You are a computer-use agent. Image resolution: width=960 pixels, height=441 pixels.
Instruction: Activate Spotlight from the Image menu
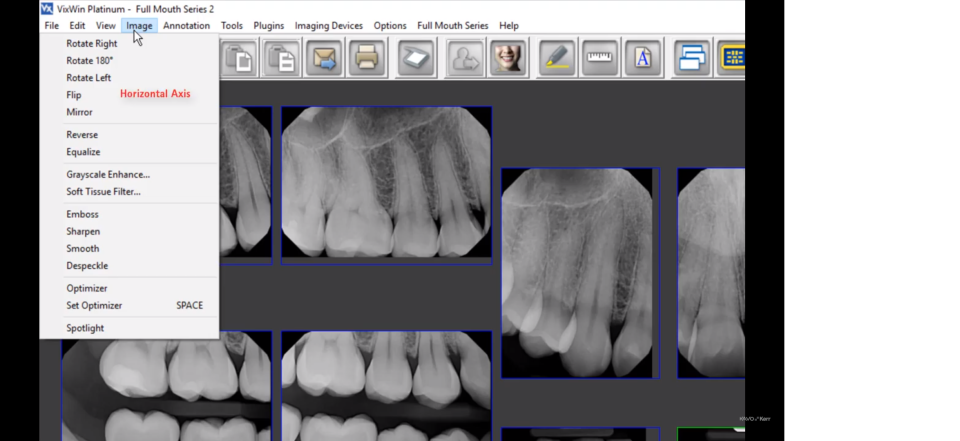click(x=85, y=328)
